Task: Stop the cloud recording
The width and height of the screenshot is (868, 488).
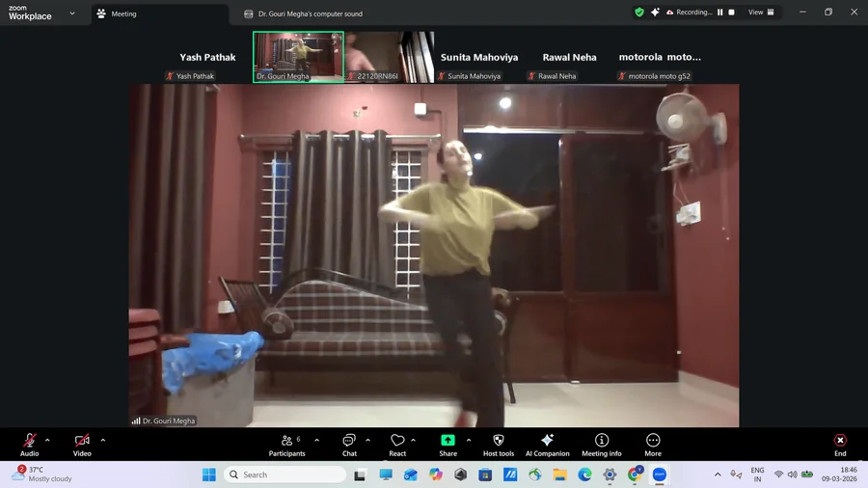Action: coord(731,13)
